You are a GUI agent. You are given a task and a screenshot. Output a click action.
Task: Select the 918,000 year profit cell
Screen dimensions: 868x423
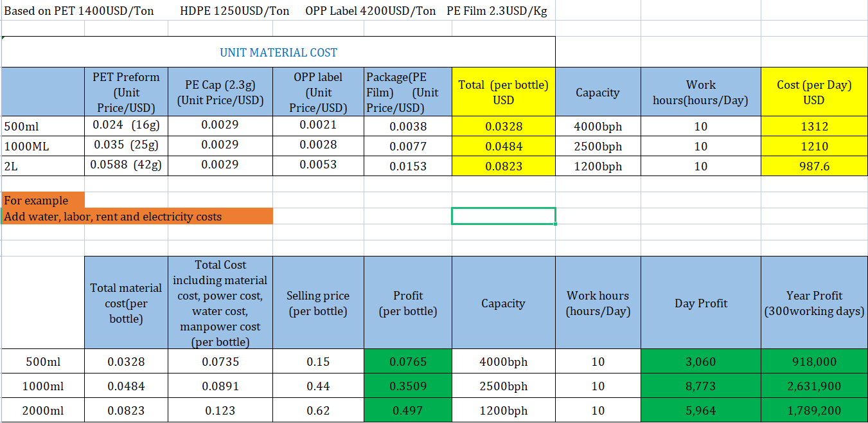point(814,362)
